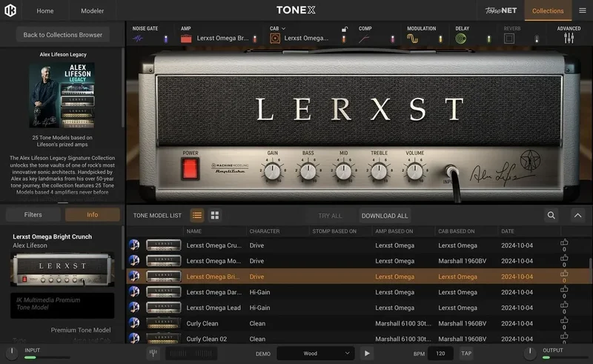Click the cab link lock icon
The image size is (593, 364).
(344, 29)
